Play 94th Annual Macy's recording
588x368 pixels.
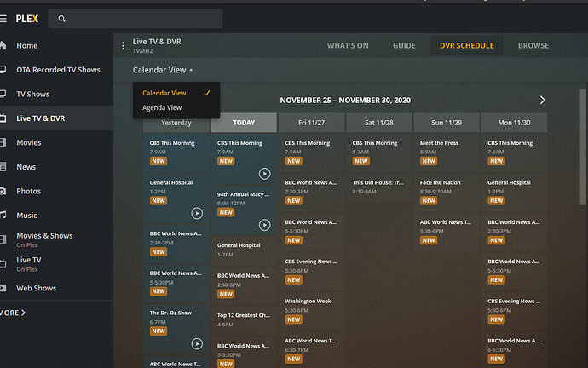pos(264,225)
